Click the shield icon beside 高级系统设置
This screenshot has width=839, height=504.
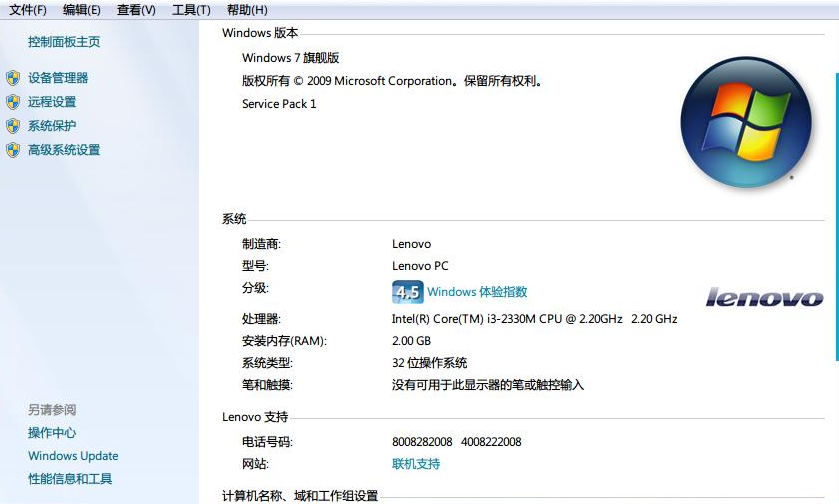(13, 150)
